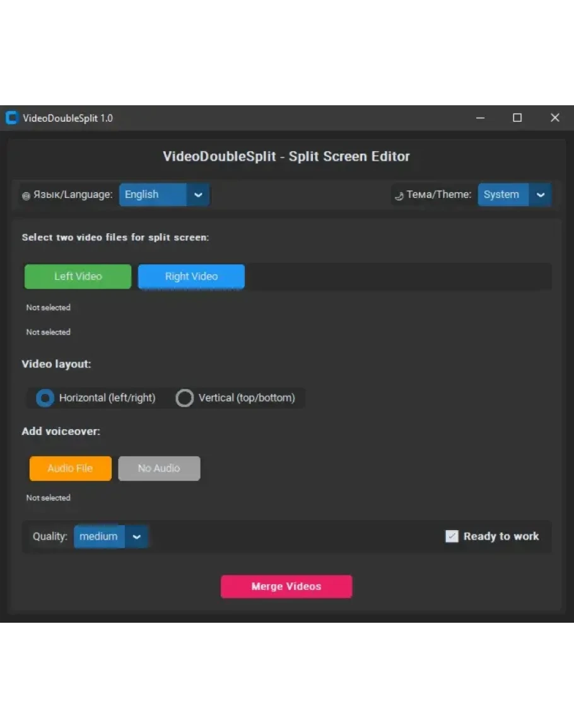
Task: Click the orange Audio File button
Action: (71, 468)
